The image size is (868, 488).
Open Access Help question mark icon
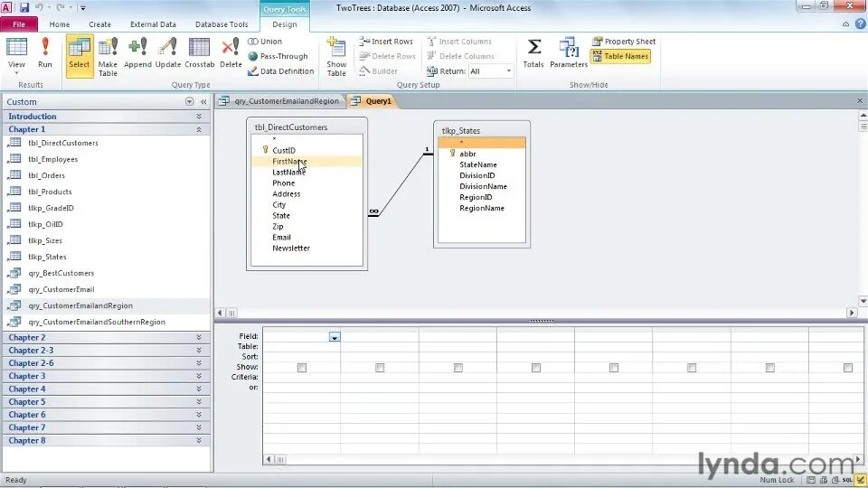coord(860,23)
